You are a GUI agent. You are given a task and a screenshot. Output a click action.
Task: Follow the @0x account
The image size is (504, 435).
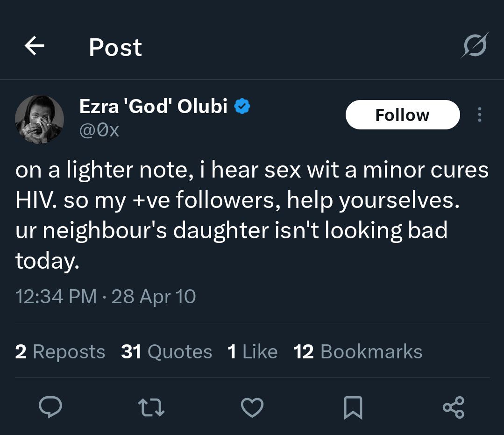(x=402, y=115)
